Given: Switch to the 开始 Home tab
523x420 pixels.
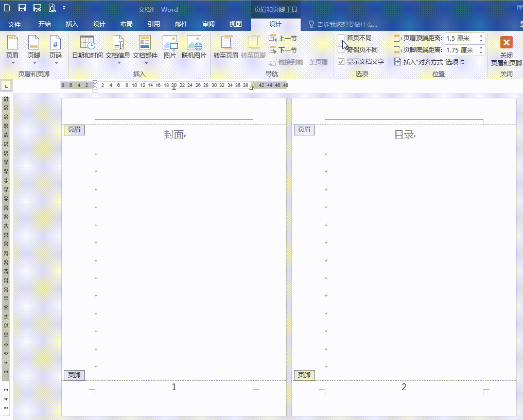Looking at the screenshot, I should [x=44, y=24].
